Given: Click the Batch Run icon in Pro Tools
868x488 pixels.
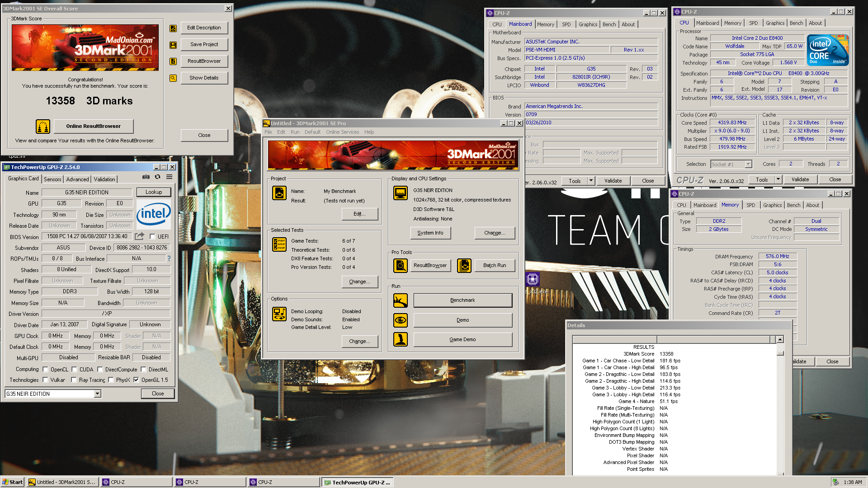Looking at the screenshot, I should click(464, 266).
